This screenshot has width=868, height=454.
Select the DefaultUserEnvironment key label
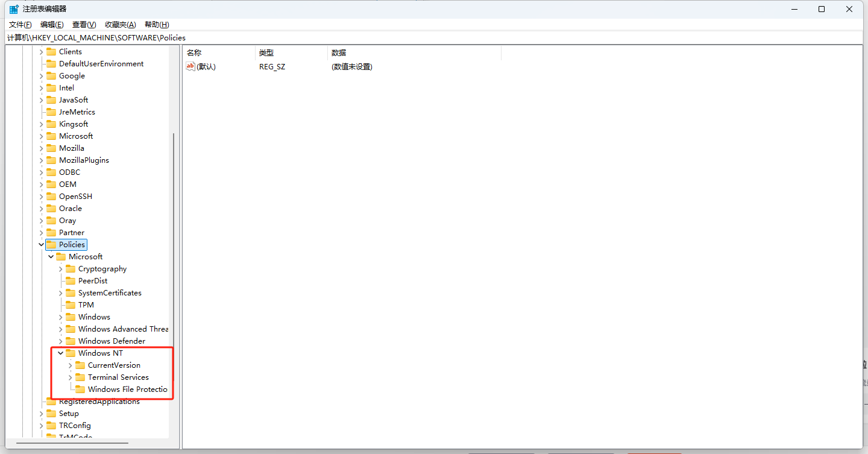pos(101,64)
